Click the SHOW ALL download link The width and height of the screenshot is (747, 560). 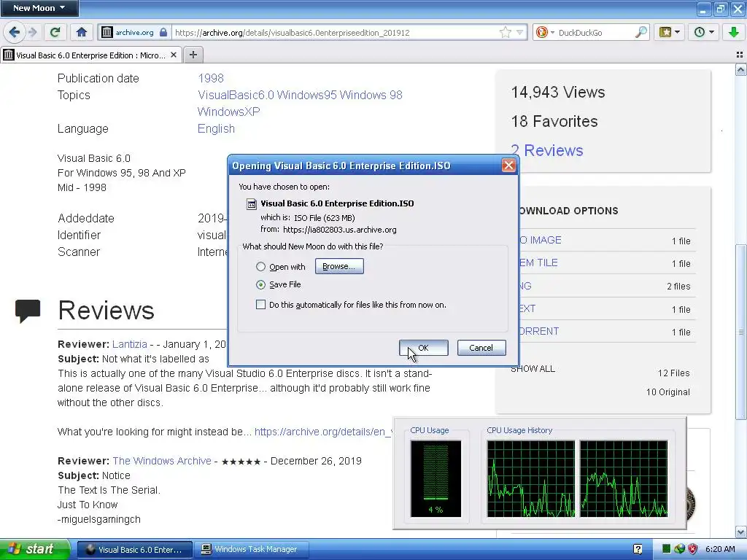point(533,369)
